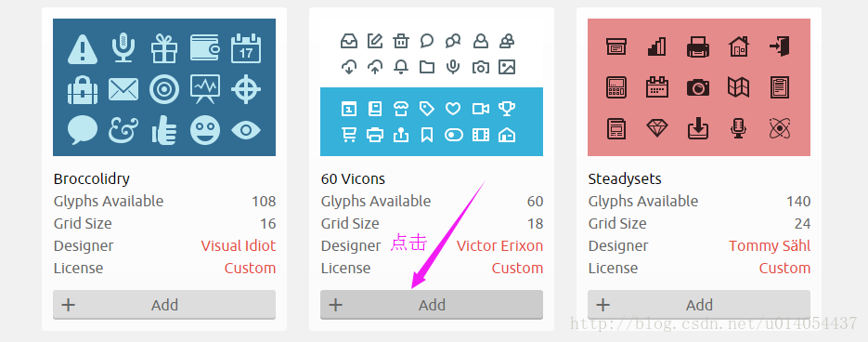The height and width of the screenshot is (342, 868).
Task: Select the film strip icon in 60 Vicons
Action: click(481, 135)
